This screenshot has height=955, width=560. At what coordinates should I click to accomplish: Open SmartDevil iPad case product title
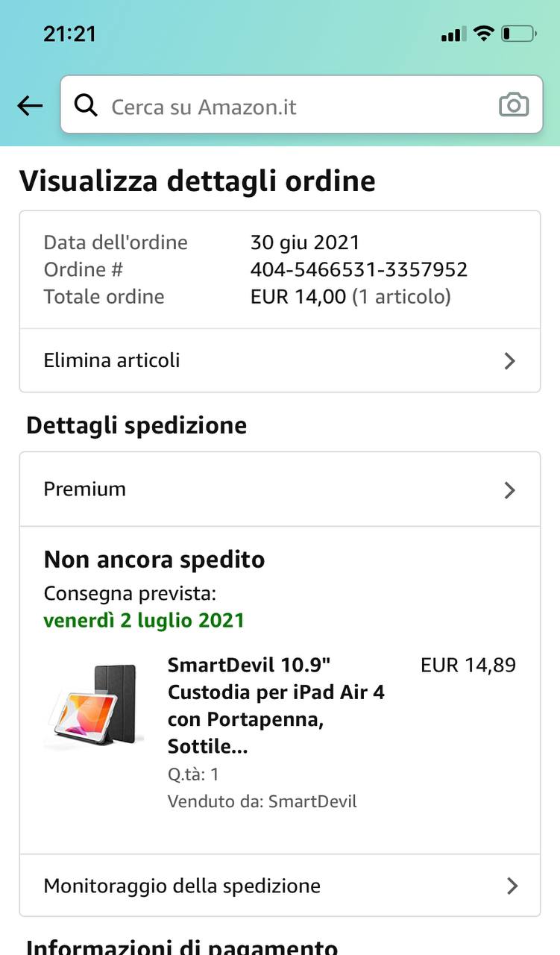click(x=276, y=706)
